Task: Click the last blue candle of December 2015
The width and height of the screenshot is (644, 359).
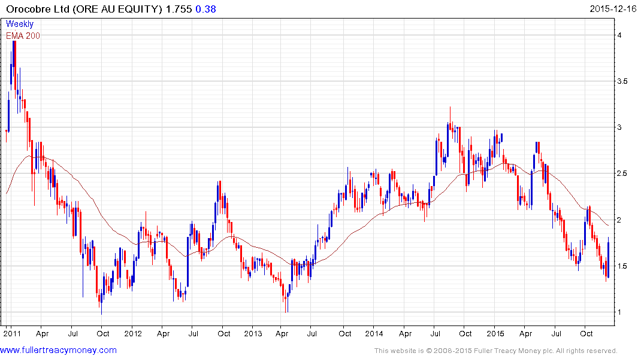Action: point(608,258)
